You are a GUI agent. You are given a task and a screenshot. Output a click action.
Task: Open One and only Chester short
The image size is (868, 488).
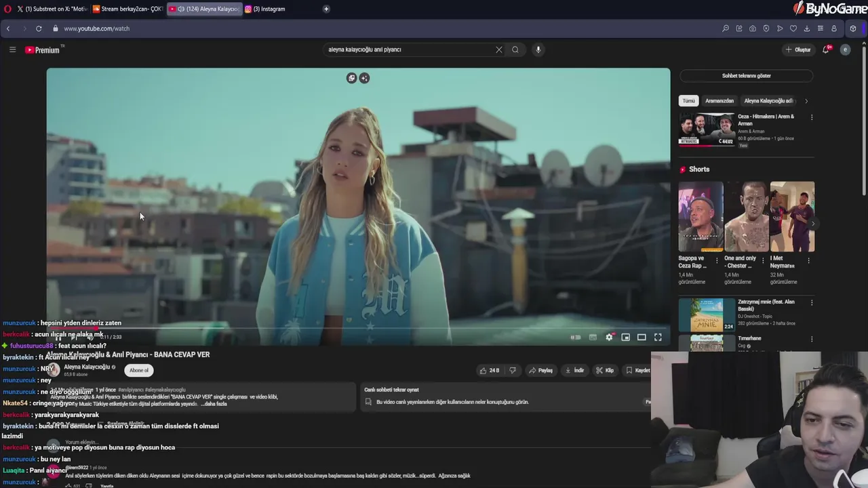[x=747, y=217]
